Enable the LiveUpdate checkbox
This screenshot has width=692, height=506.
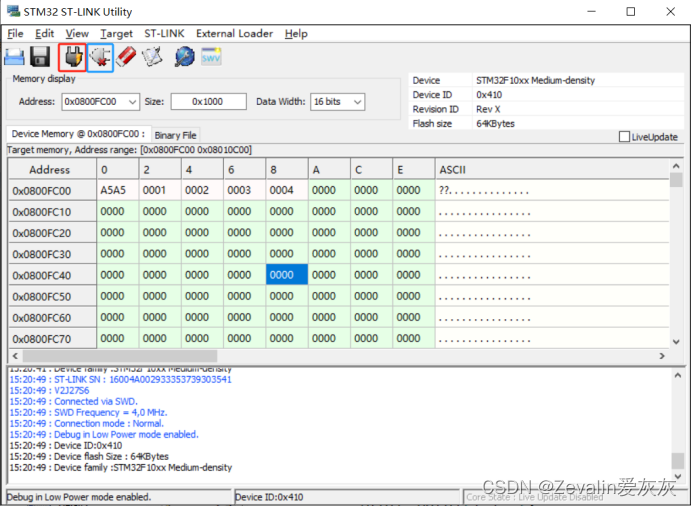(x=624, y=137)
